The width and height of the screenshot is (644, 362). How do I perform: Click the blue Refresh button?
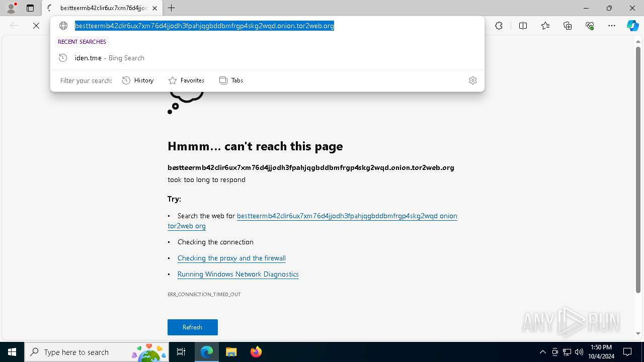click(x=193, y=327)
